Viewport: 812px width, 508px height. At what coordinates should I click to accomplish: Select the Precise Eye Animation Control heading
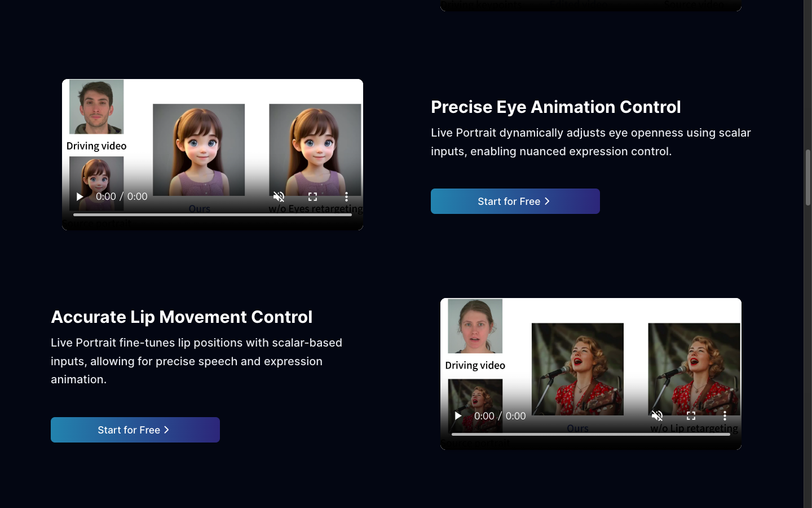point(556,107)
